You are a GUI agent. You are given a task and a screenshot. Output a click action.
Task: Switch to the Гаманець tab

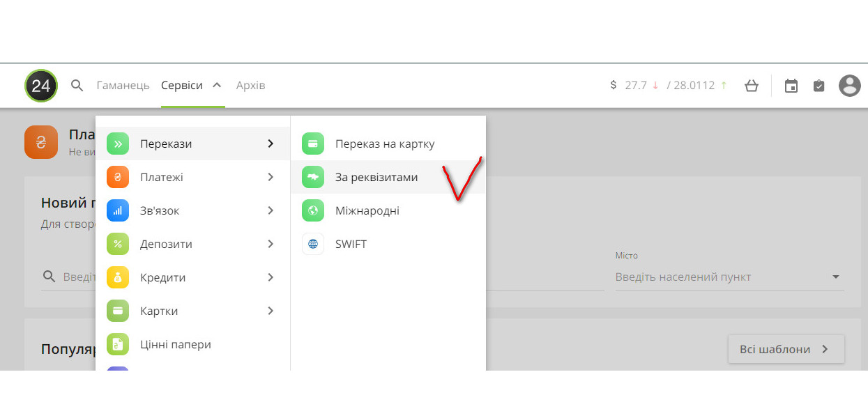point(123,86)
